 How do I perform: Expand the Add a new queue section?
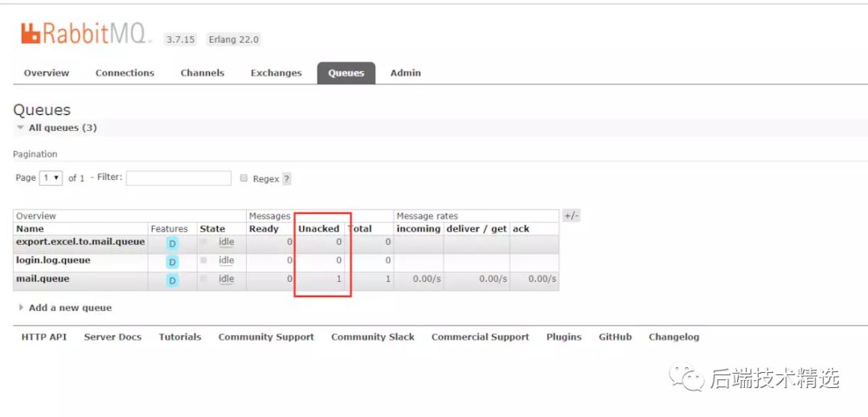coord(69,308)
